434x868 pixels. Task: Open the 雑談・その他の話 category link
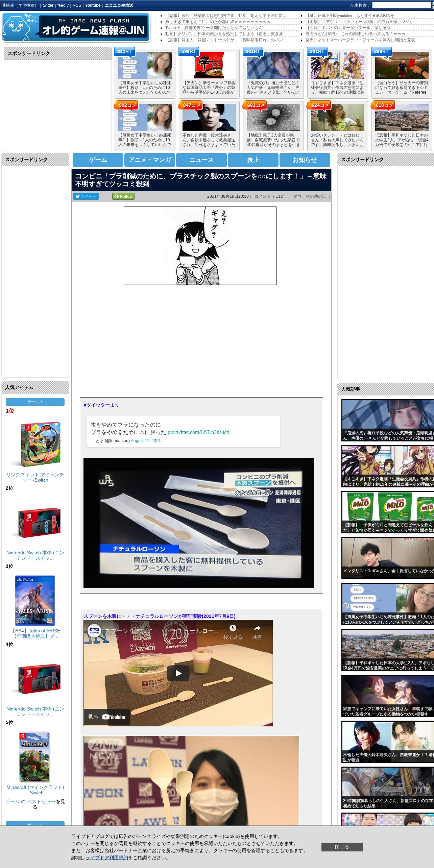(310, 196)
